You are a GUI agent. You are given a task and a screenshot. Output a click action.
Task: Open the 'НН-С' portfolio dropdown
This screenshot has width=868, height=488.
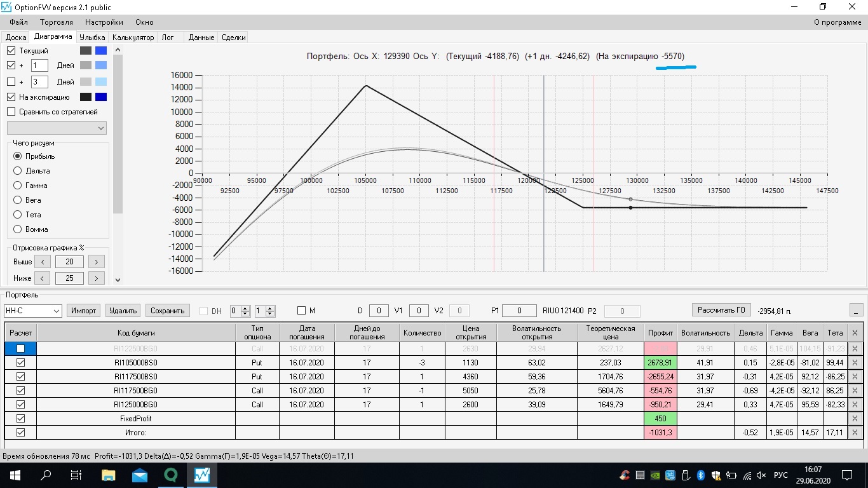[x=32, y=311]
